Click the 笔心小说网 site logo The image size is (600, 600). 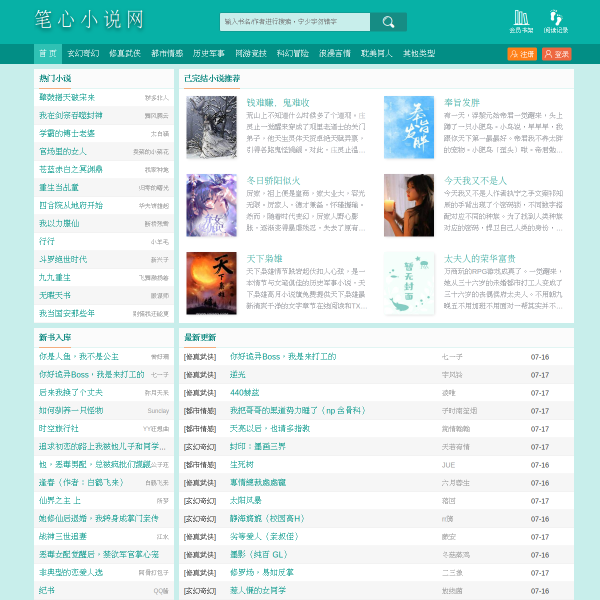click(x=89, y=20)
